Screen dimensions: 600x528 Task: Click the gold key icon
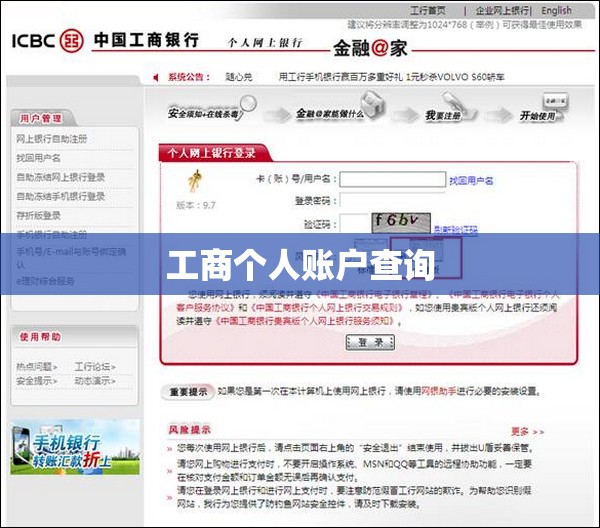point(195,181)
